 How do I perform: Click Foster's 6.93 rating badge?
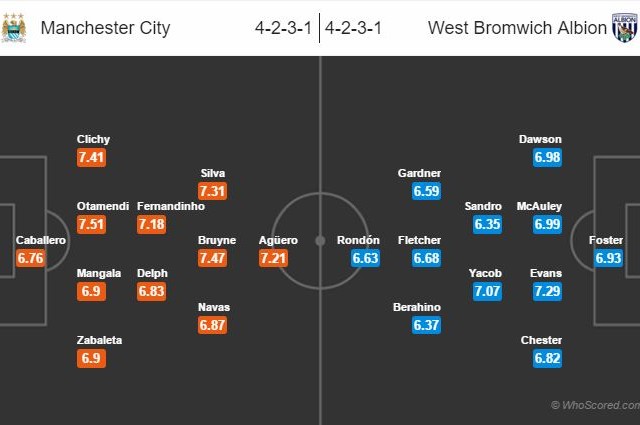(608, 258)
